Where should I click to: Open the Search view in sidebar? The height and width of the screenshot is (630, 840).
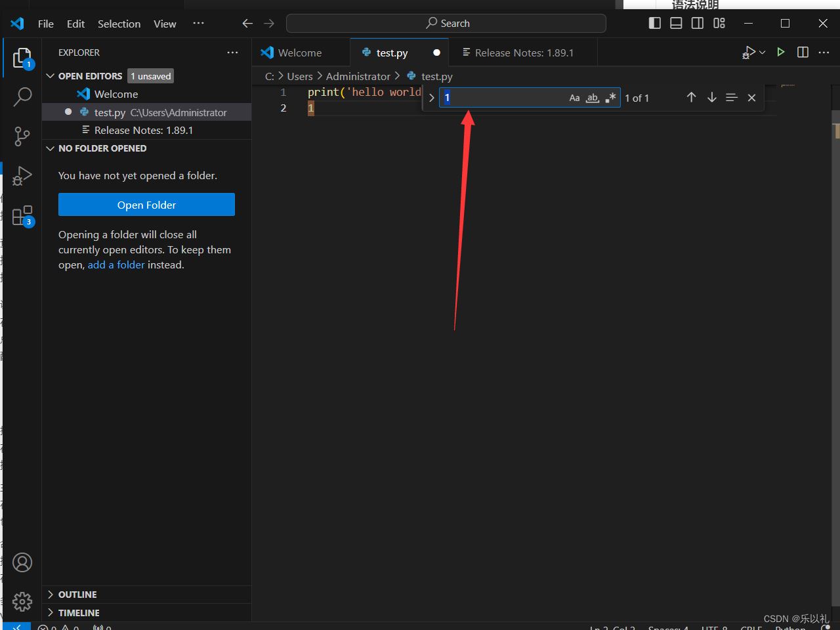22,96
